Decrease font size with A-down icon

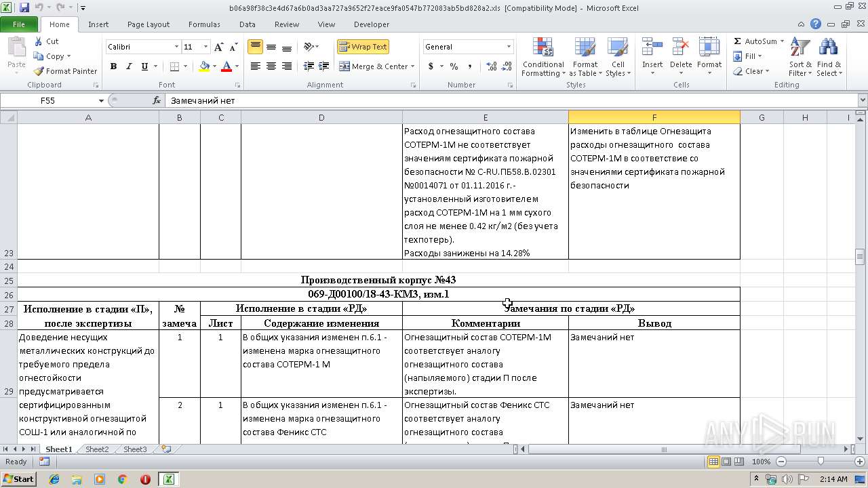tap(234, 47)
